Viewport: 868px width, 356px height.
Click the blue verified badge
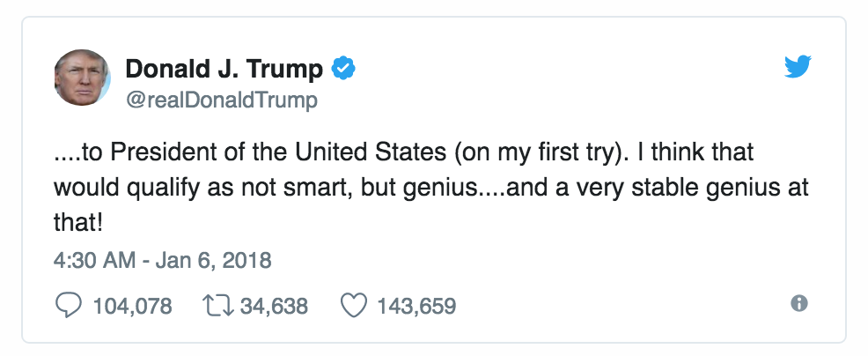pyautogui.click(x=342, y=68)
